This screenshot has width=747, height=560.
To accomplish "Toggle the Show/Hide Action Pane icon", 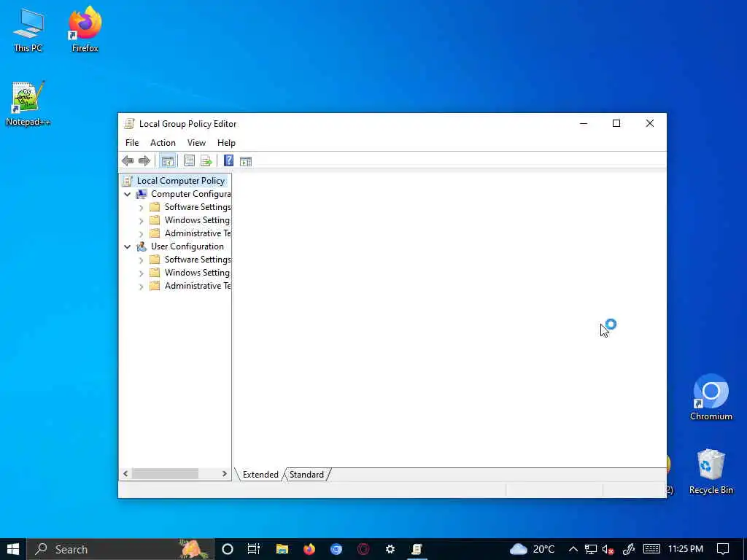I will 246,161.
